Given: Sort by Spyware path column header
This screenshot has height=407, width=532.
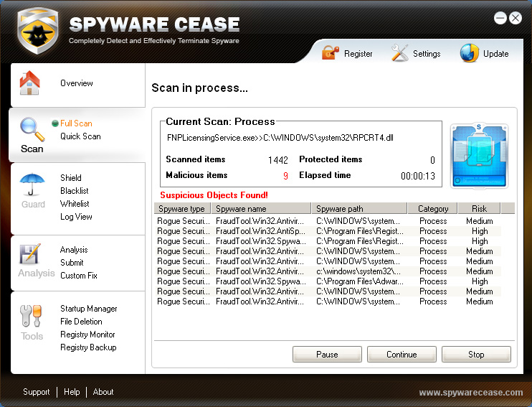Looking at the screenshot, I should point(359,208).
